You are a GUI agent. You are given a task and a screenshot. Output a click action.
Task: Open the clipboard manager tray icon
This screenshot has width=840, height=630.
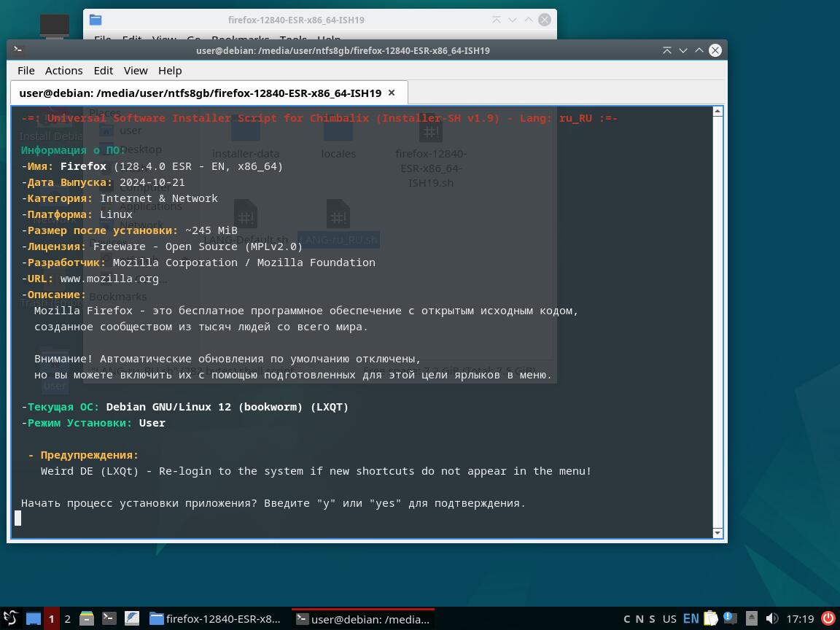pyautogui.click(x=710, y=618)
